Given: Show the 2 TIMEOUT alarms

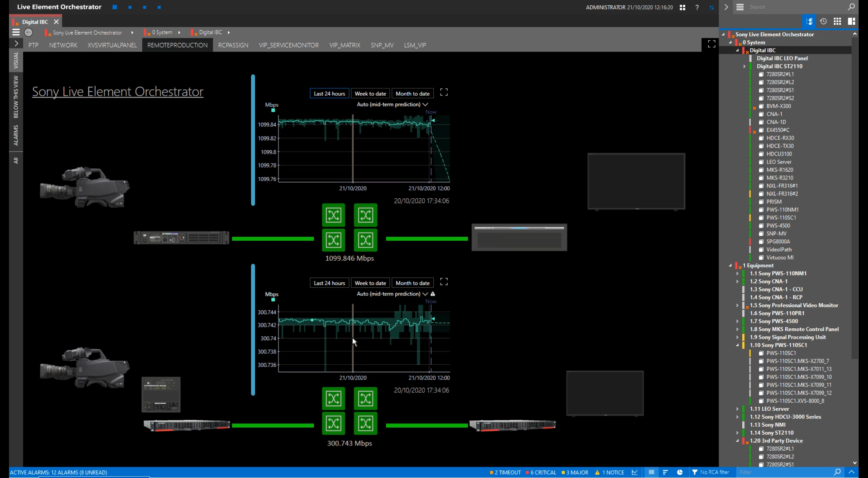Looking at the screenshot, I should tap(505, 472).
